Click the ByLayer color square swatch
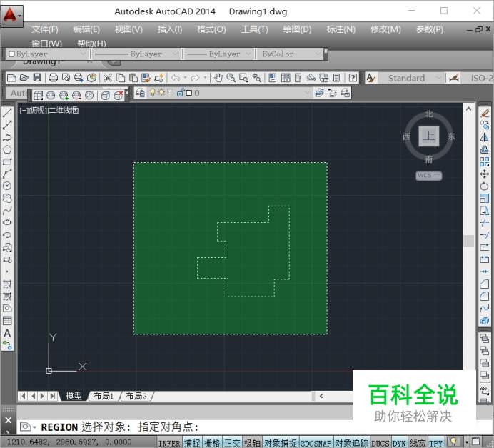Screen dimensions: 494x448 click(11, 54)
